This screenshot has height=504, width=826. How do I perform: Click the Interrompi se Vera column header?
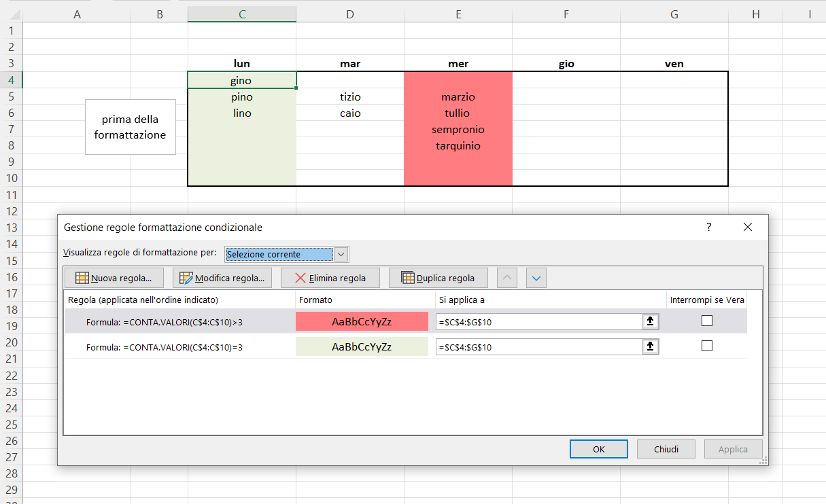[x=707, y=300]
